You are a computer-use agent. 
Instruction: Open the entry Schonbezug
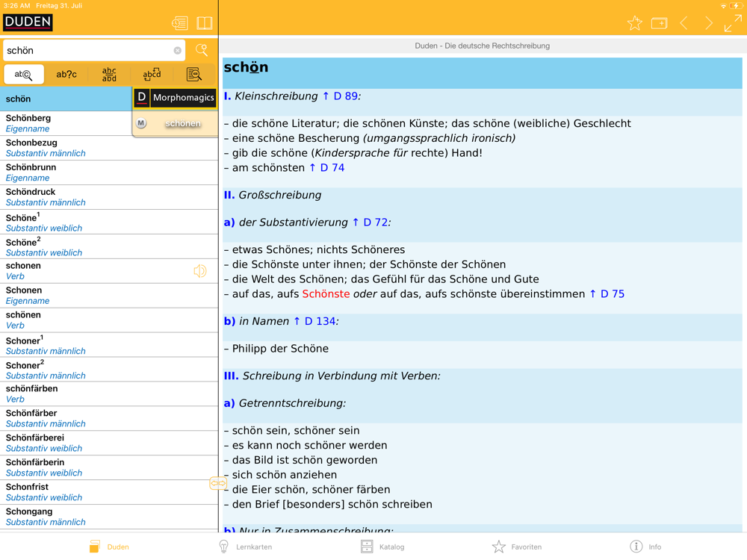tap(109, 148)
